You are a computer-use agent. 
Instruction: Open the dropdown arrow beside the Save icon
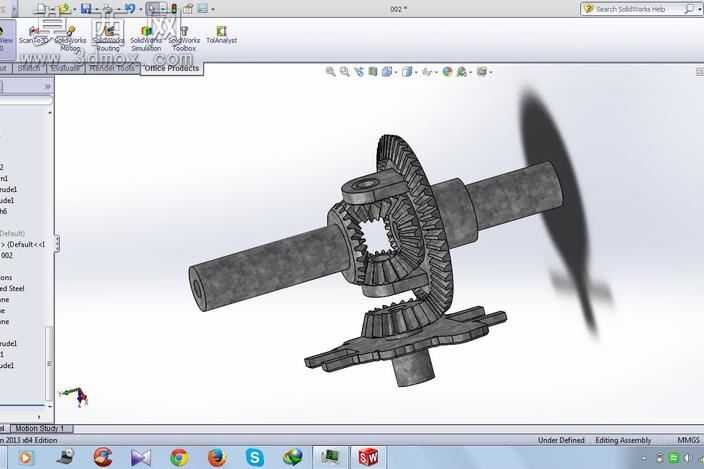click(97, 9)
